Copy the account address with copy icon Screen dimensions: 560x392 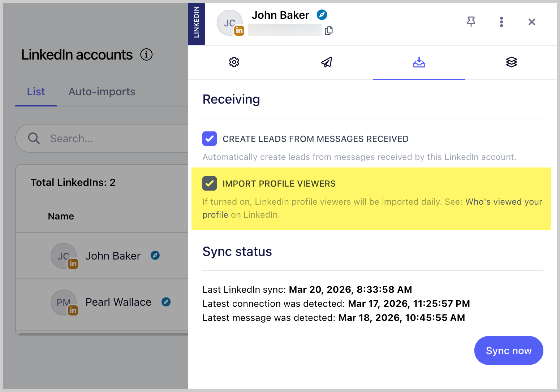[329, 31]
